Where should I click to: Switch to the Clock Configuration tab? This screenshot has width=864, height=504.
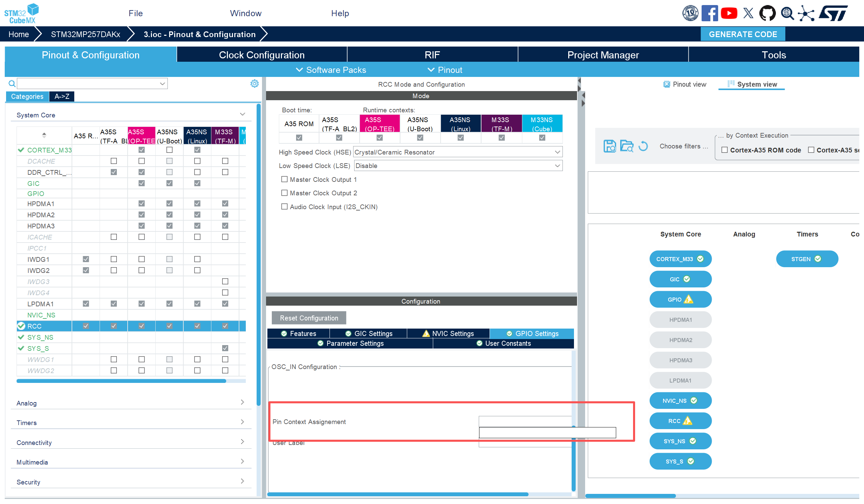click(x=262, y=54)
